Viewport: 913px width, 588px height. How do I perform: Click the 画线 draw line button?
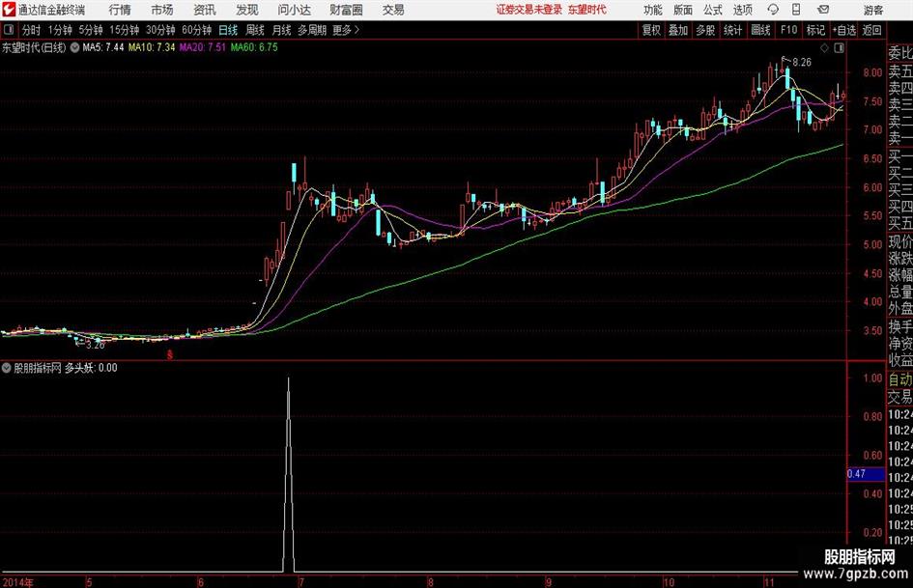click(x=761, y=30)
